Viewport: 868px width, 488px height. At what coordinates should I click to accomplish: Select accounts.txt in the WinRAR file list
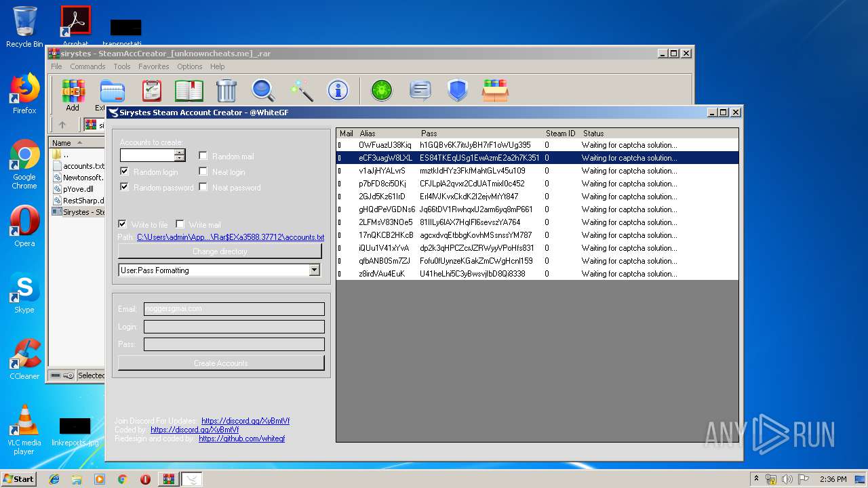pos(78,166)
